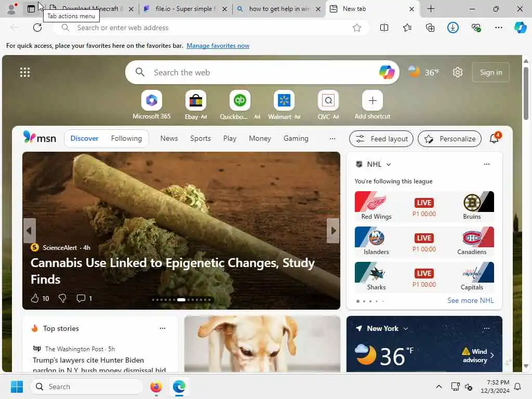Open the Edge profile icon
Image resolution: width=532 pixels, height=399 pixels.
point(12,9)
